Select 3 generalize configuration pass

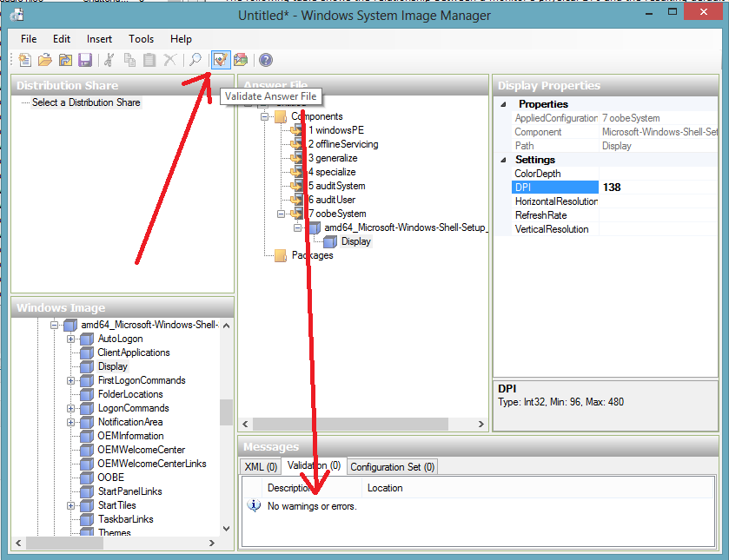333,158
